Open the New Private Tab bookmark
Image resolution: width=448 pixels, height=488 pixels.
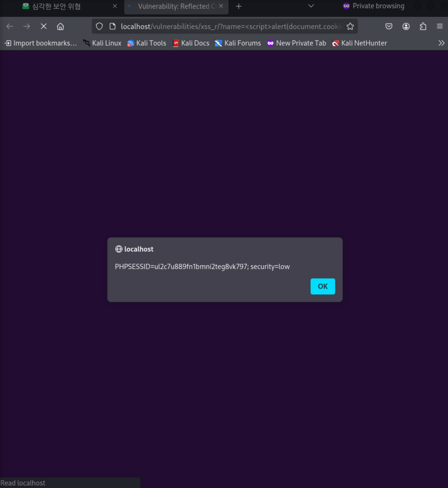[x=297, y=43]
